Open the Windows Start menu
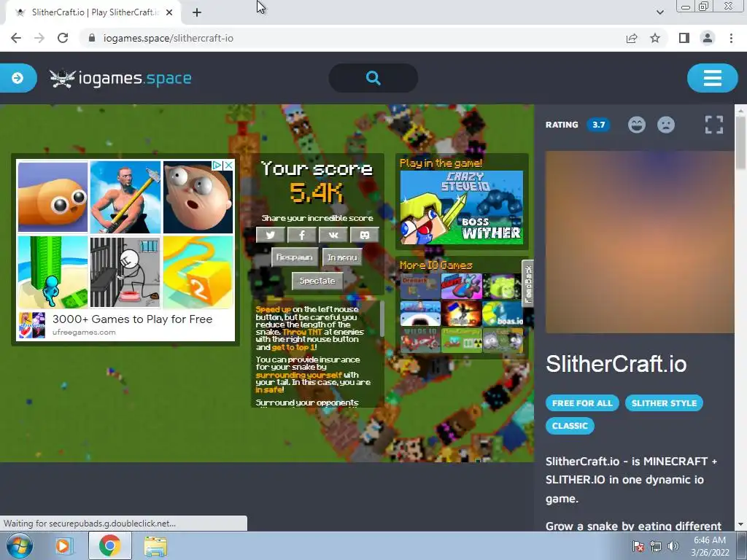The width and height of the screenshot is (747, 560). click(x=20, y=545)
